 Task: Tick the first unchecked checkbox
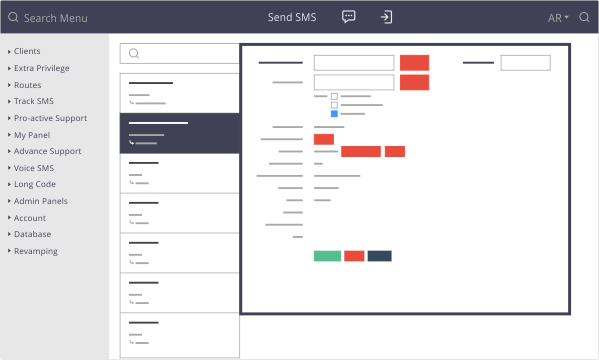click(x=334, y=96)
